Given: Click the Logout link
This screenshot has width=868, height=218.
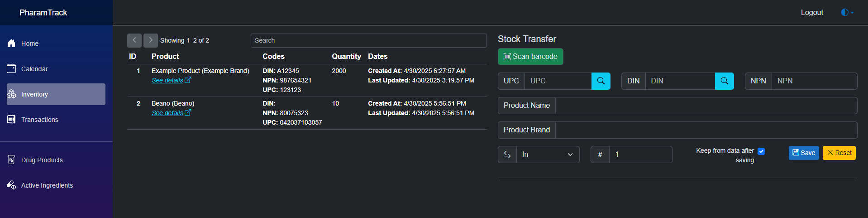Looking at the screenshot, I should [812, 13].
